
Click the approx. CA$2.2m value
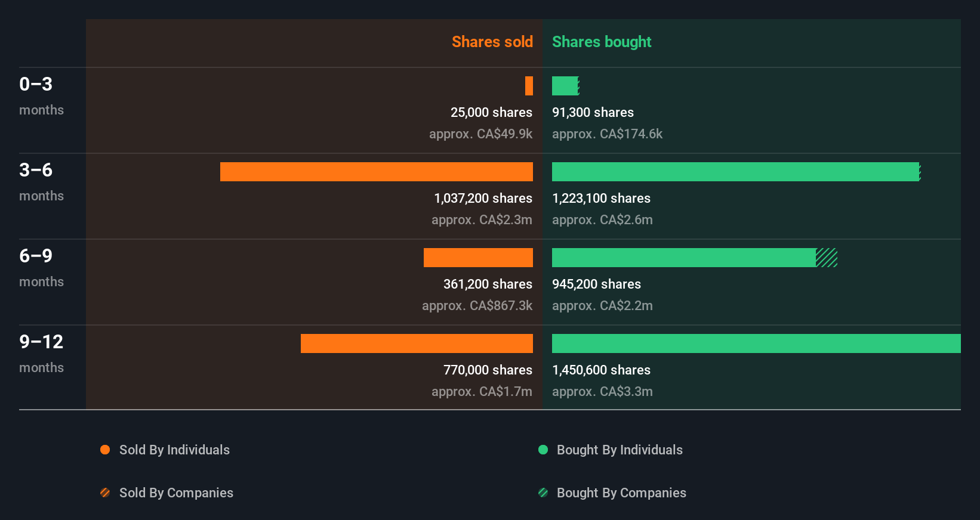(602, 305)
